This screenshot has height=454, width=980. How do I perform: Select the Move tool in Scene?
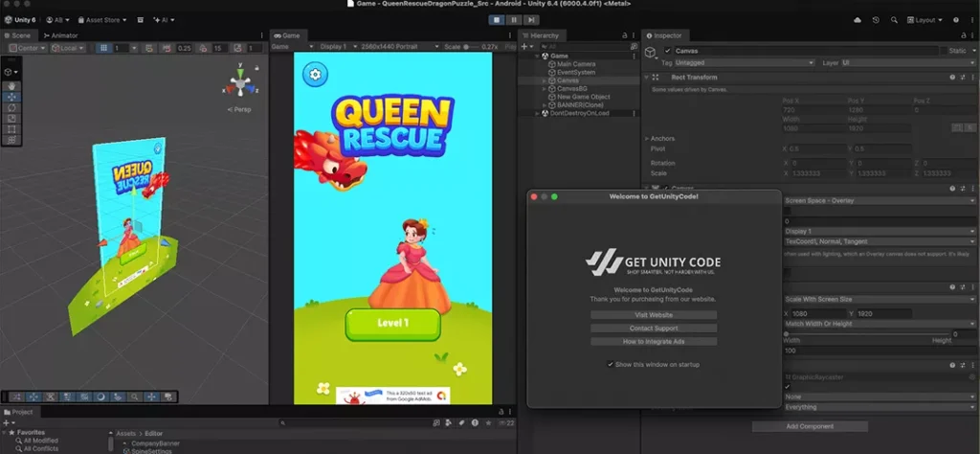pyautogui.click(x=11, y=97)
